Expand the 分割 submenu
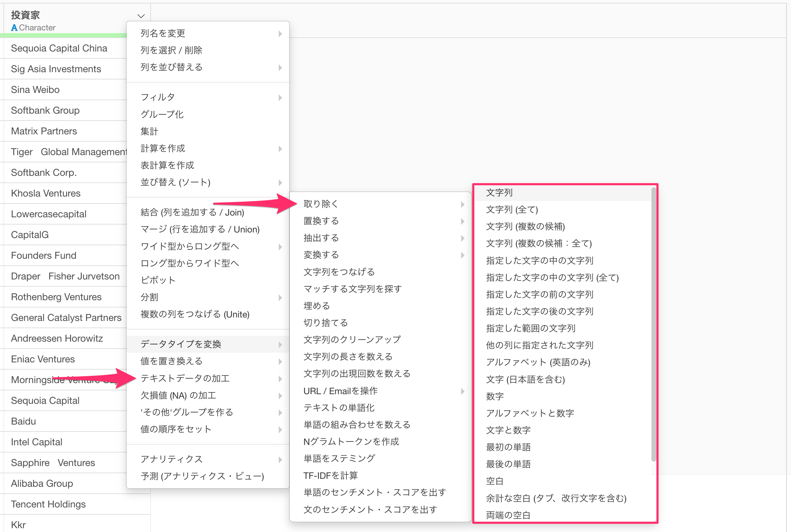791x532 pixels. (x=208, y=297)
